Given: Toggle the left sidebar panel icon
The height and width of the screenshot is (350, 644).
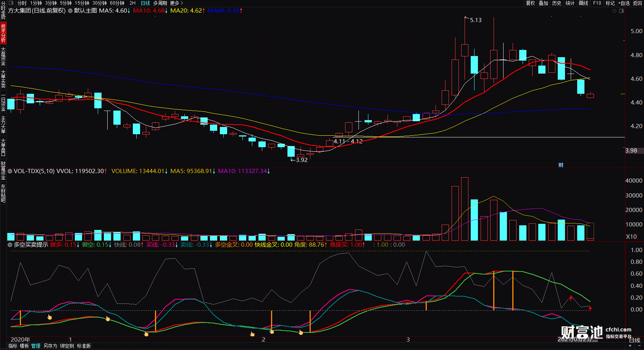Looking at the screenshot, I should (x=11, y=3).
